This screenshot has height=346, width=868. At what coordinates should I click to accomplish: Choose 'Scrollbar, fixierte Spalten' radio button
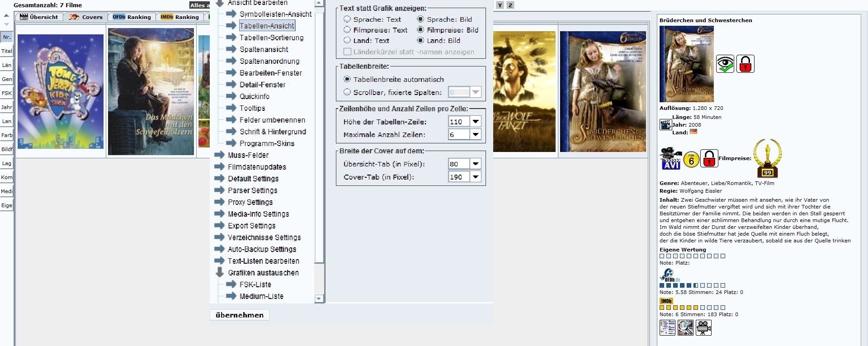[347, 92]
